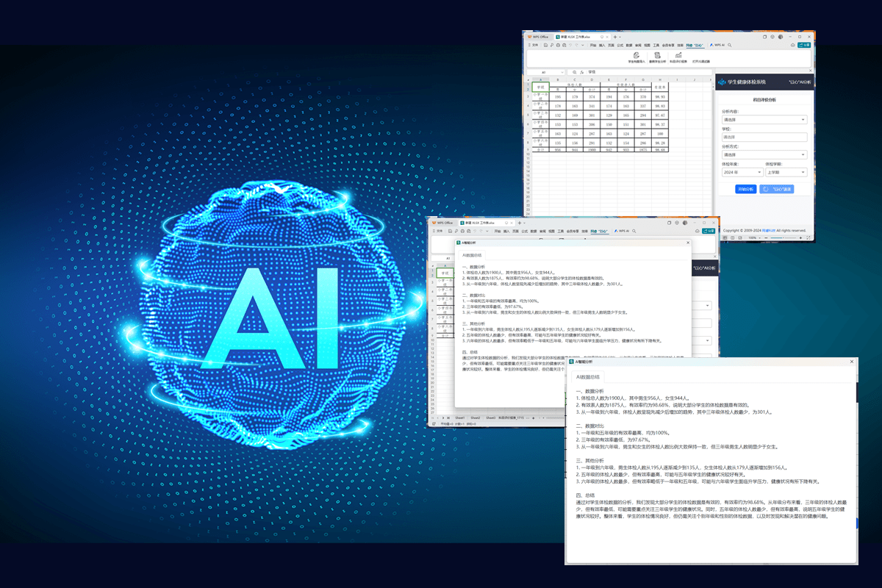Expand the 分析内容 dropdown
This screenshot has height=588, width=882.
[x=764, y=120]
